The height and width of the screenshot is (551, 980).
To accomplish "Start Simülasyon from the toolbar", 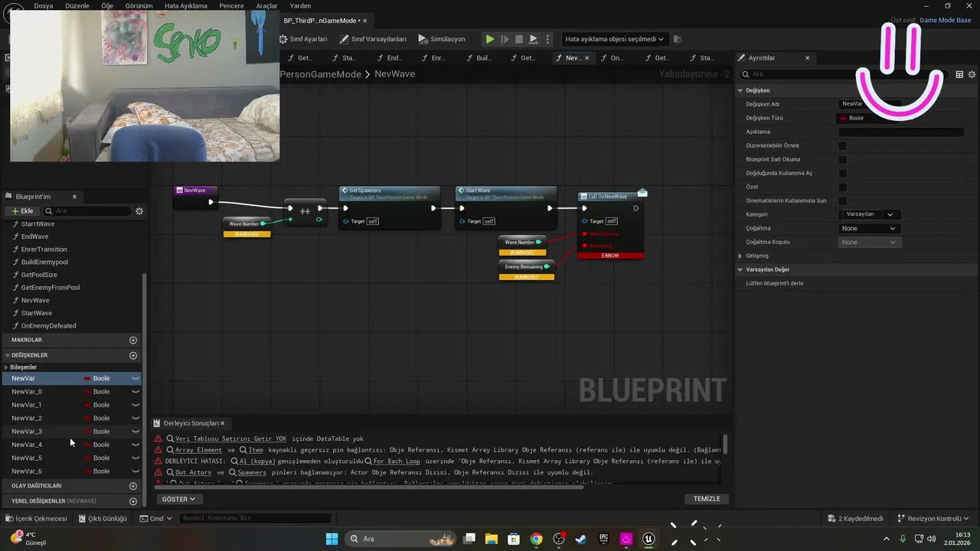I will pyautogui.click(x=442, y=39).
